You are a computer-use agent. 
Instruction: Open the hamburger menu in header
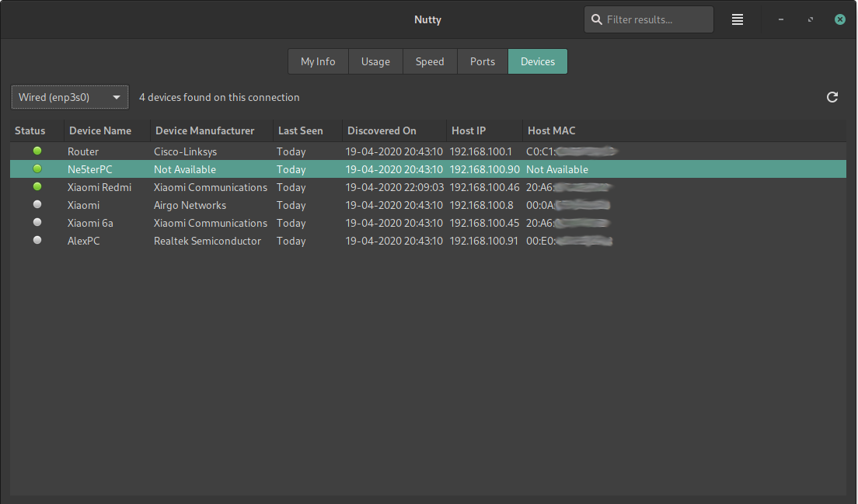pos(738,19)
